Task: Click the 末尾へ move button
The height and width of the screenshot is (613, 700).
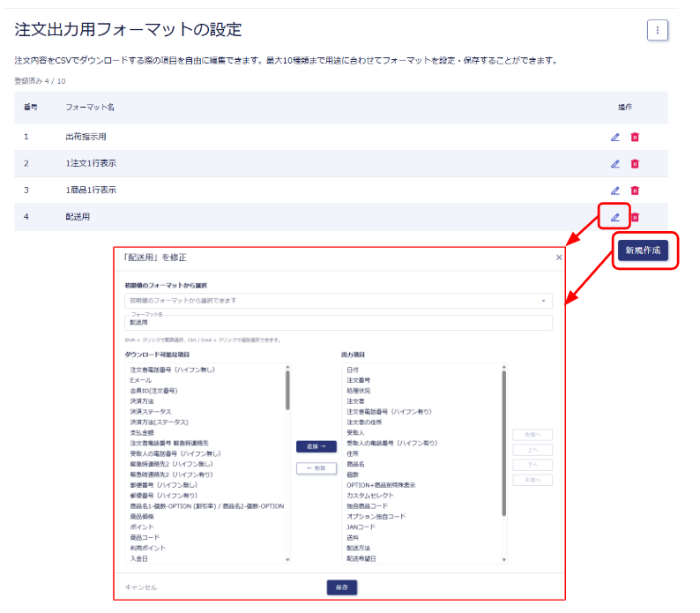Action: pos(532,480)
